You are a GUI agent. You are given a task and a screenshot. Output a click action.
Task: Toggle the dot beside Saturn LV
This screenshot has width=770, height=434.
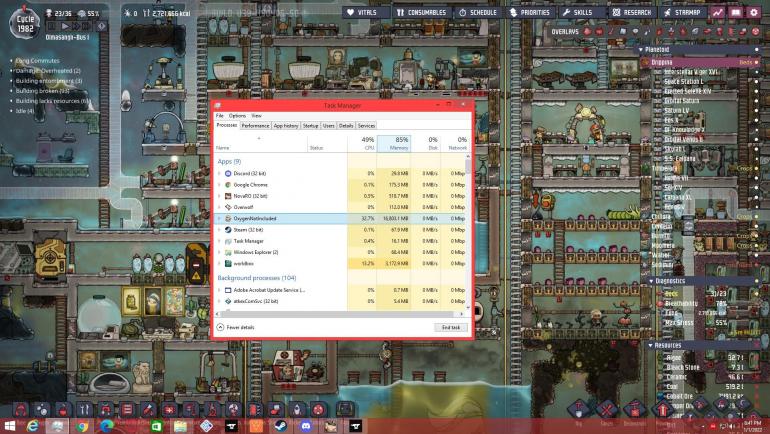[756, 110]
